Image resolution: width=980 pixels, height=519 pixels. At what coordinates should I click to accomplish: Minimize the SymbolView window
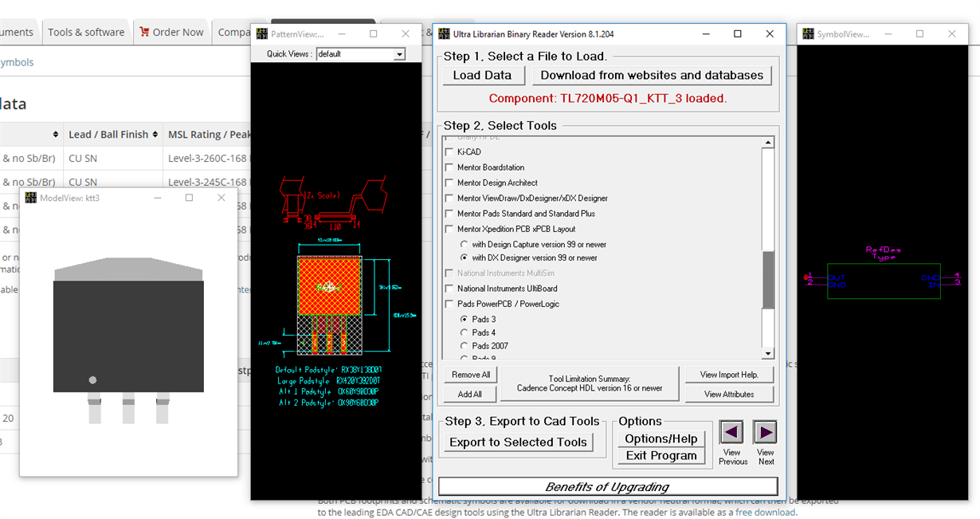(x=888, y=34)
